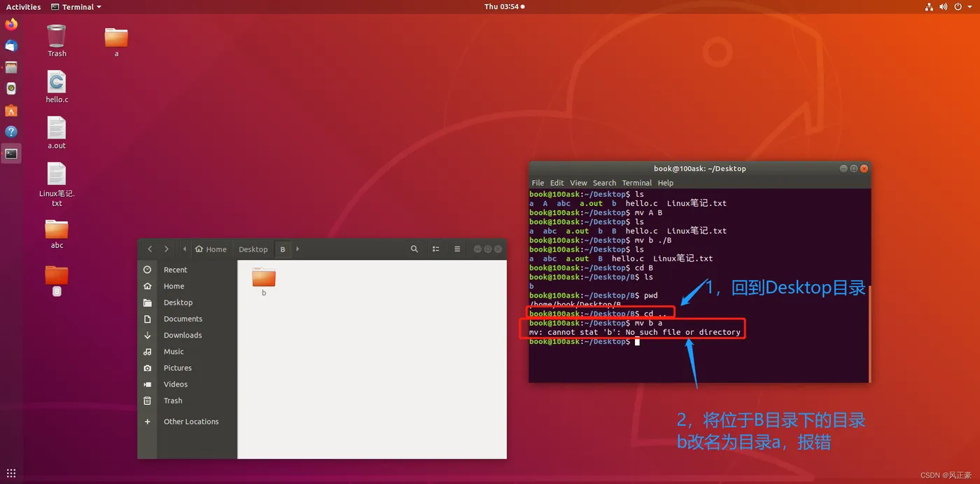This screenshot has width=980, height=484.
Task: Expand the system menu arrow beside power
Action: click(970, 7)
